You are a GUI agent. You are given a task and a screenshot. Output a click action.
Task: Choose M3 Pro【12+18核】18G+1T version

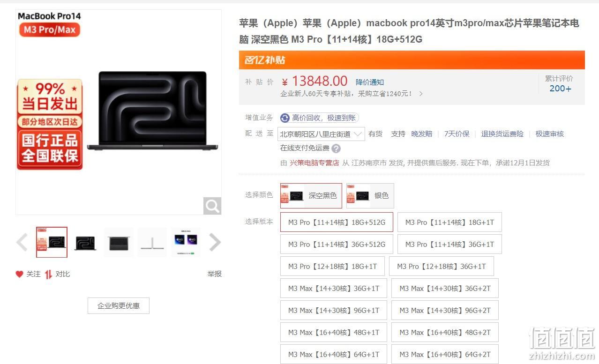[332, 266]
